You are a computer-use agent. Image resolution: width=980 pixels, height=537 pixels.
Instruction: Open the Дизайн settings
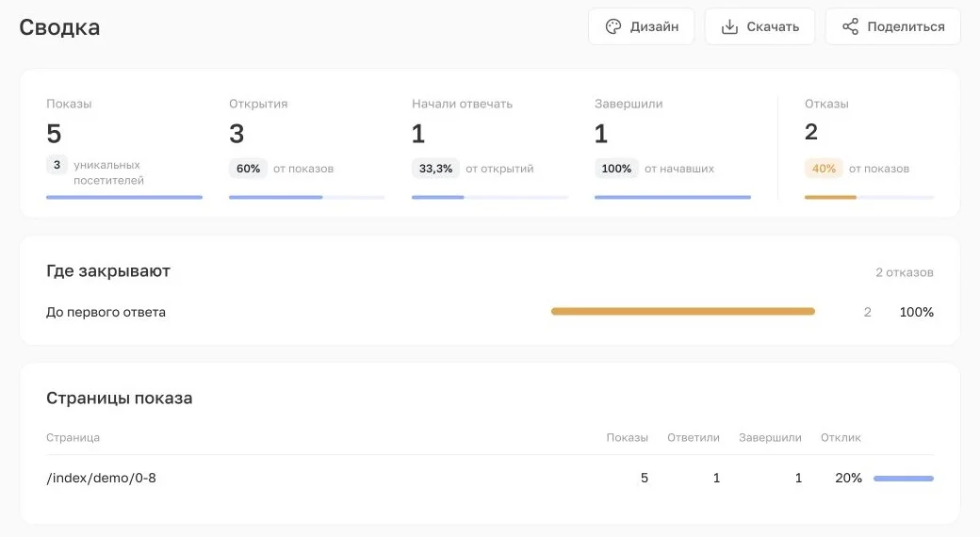pyautogui.click(x=642, y=26)
